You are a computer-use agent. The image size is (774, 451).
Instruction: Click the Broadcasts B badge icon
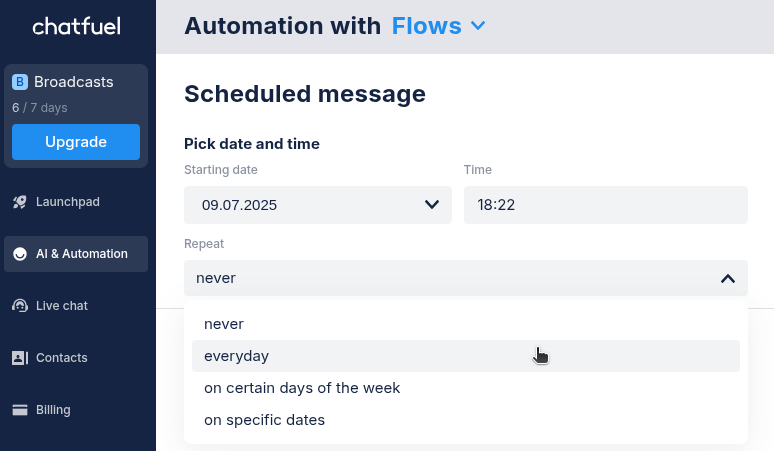coord(20,82)
